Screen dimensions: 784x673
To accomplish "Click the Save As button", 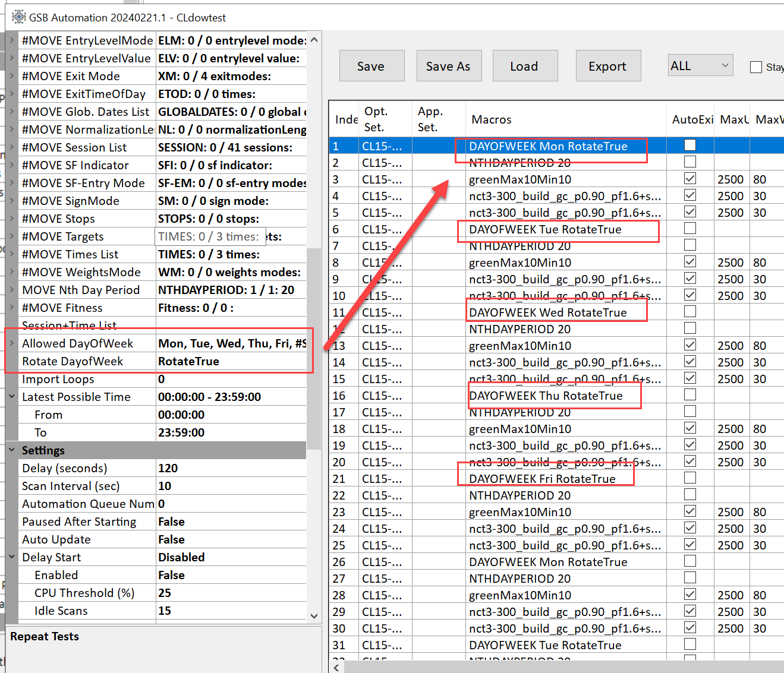I will [x=448, y=66].
